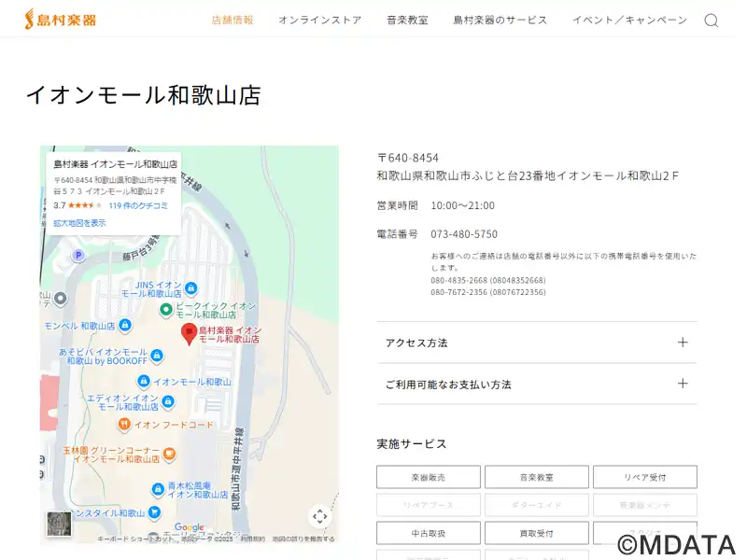
Task: Go to 音楽教室 in navigation
Action: pos(407,20)
